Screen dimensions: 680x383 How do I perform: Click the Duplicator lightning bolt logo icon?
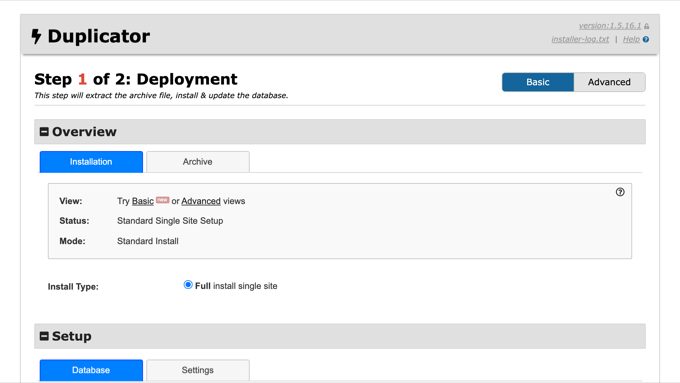coord(36,36)
